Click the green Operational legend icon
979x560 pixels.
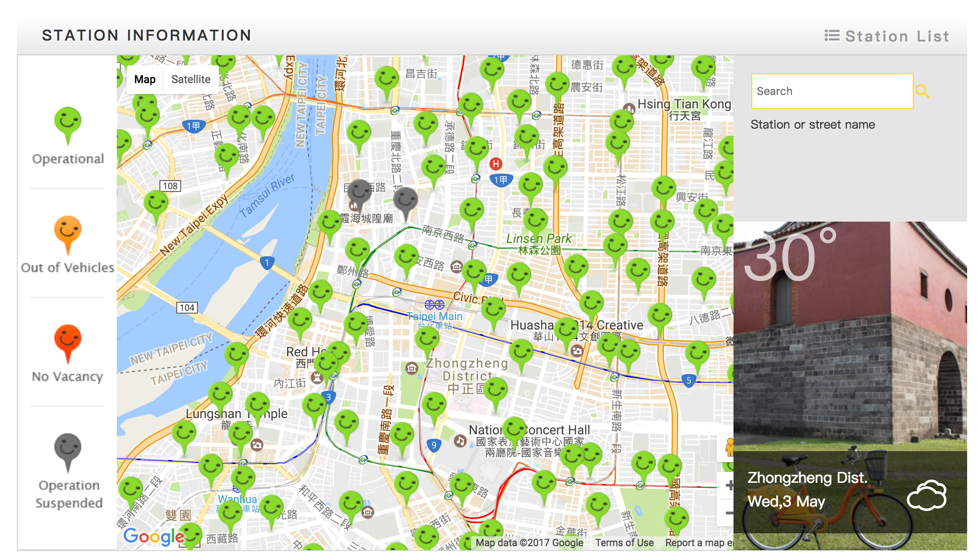point(68,124)
